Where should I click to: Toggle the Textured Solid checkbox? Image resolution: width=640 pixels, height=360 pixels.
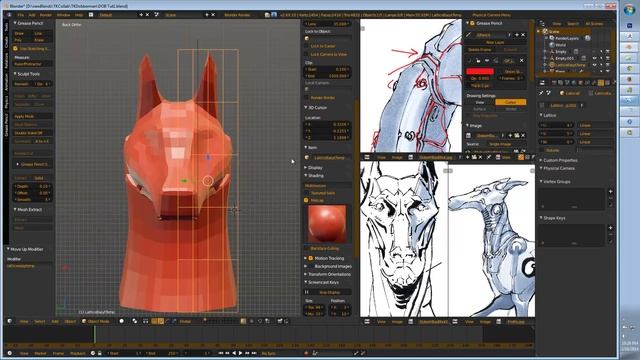[x=307, y=193]
